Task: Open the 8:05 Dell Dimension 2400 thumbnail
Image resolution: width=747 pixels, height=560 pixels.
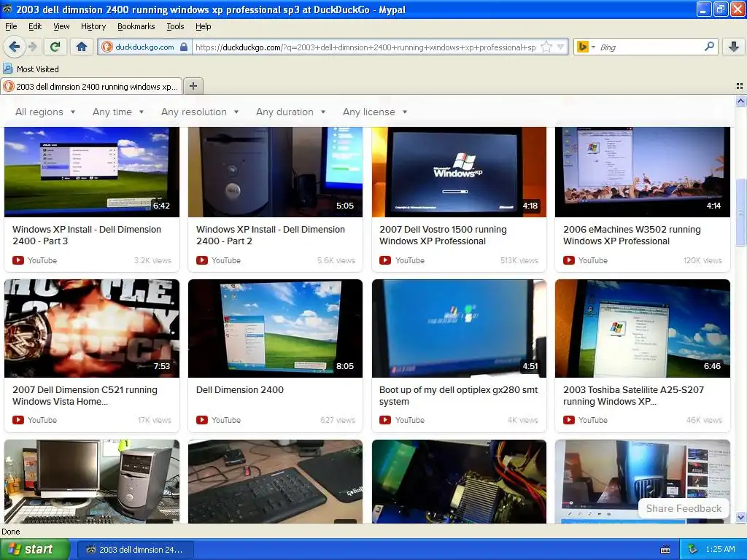Action: (x=275, y=329)
